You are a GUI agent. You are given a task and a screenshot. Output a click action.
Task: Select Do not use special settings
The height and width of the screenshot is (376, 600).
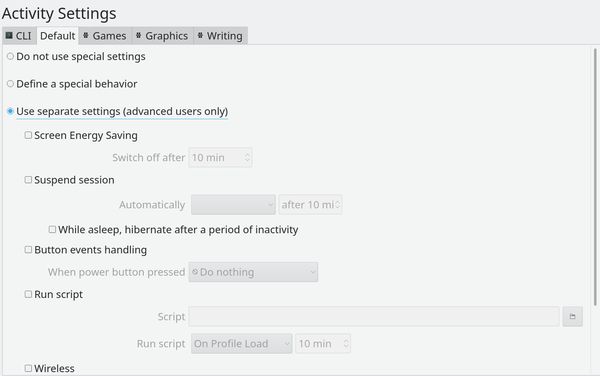click(x=10, y=56)
